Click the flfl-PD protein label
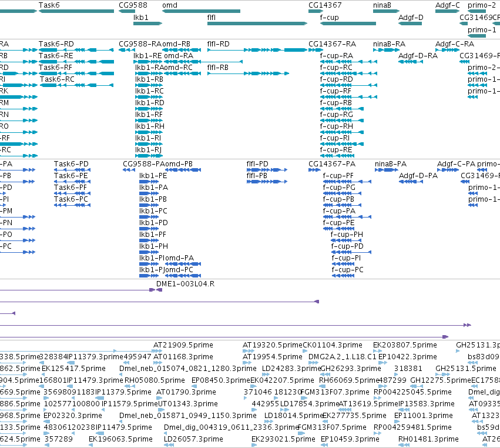500x448 pixels. tap(257, 164)
